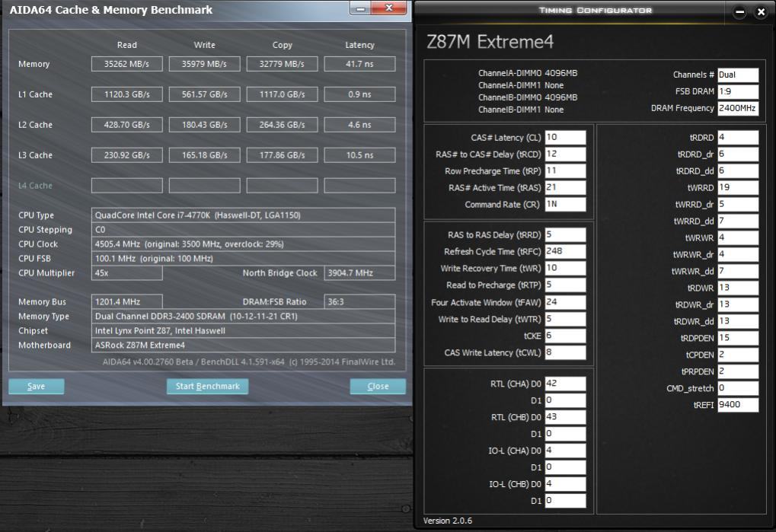Viewport: 776px width, 532px height.
Task: Minimize the Timing Configurator window
Action: pyautogui.click(x=739, y=12)
